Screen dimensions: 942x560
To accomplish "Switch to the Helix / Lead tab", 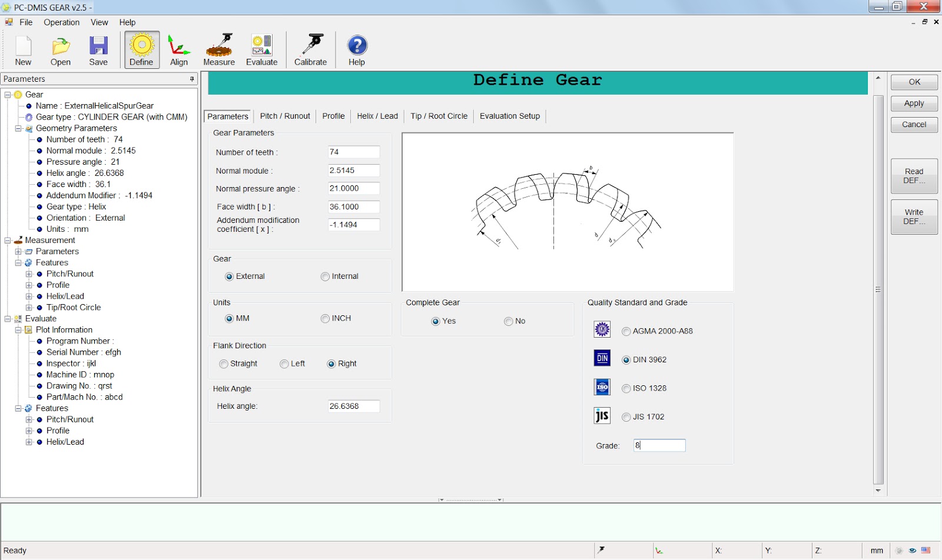I will click(x=377, y=116).
